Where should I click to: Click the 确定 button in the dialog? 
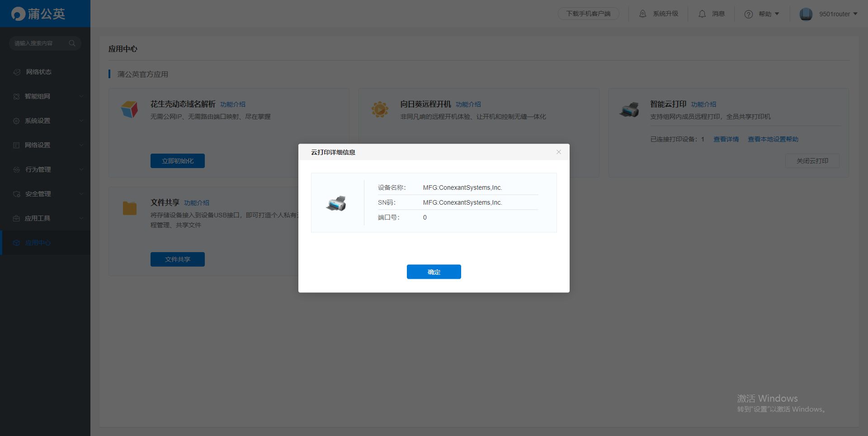(x=434, y=272)
